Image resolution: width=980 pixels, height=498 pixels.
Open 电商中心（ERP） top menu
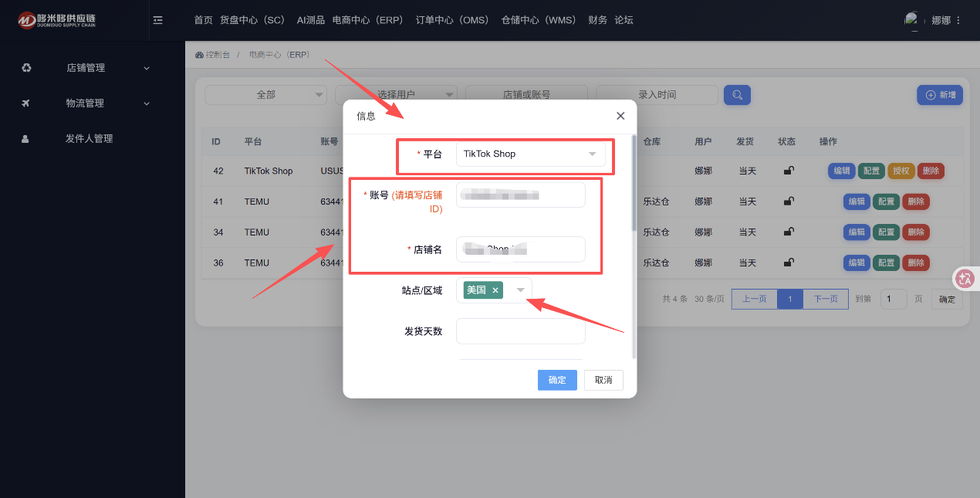[x=368, y=20]
